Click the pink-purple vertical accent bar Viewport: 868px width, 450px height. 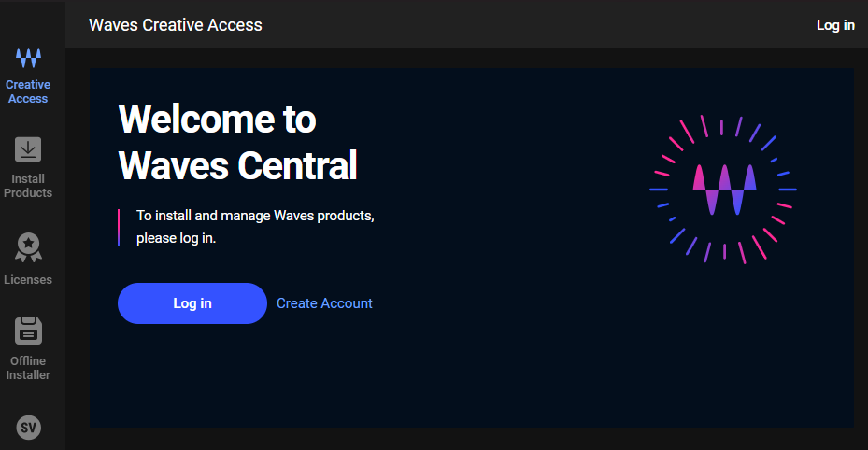tap(120, 227)
